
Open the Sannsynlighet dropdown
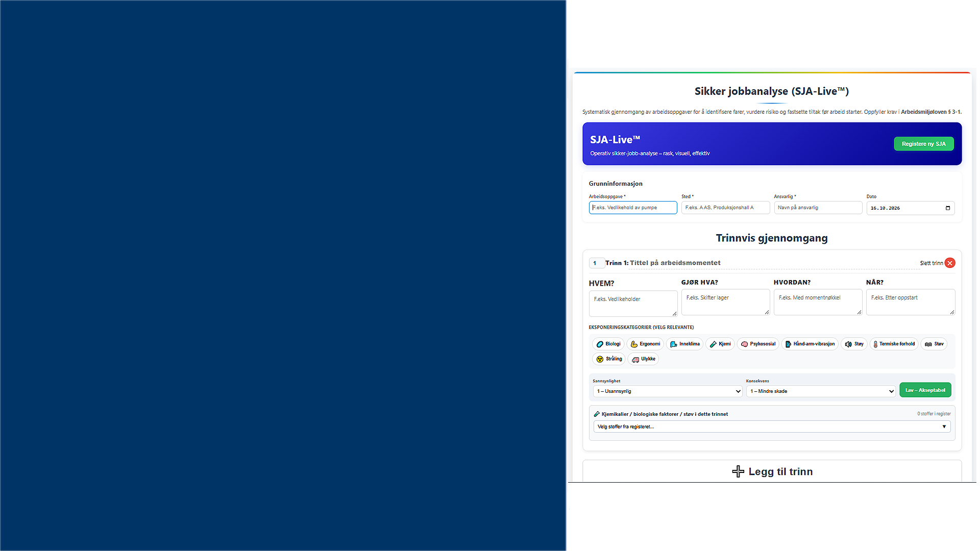click(668, 391)
